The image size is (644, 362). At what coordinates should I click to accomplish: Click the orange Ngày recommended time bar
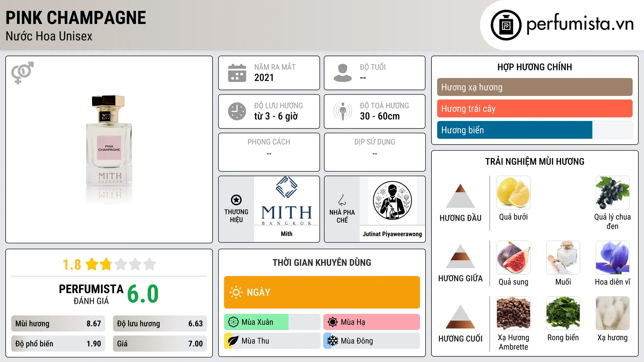[x=322, y=292]
